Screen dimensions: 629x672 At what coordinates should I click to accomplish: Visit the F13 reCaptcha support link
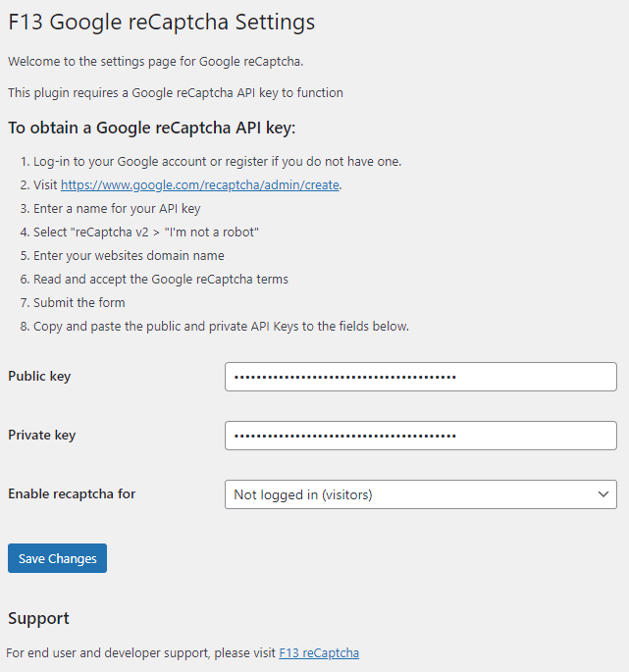319,652
